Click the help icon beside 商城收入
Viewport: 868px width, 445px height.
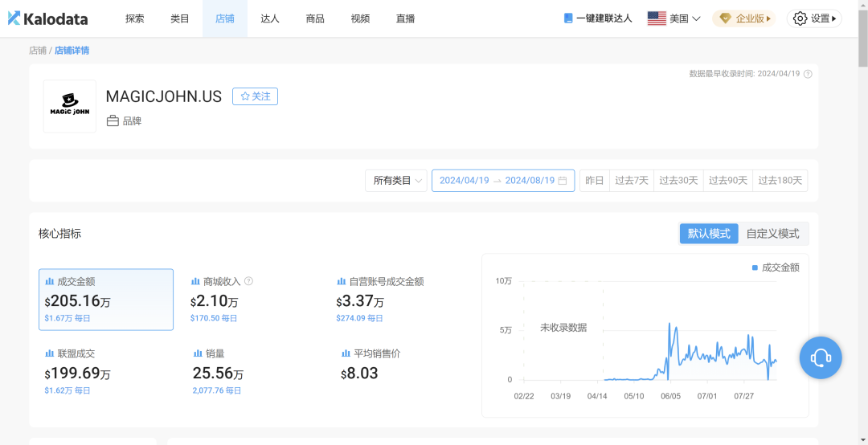pos(248,281)
